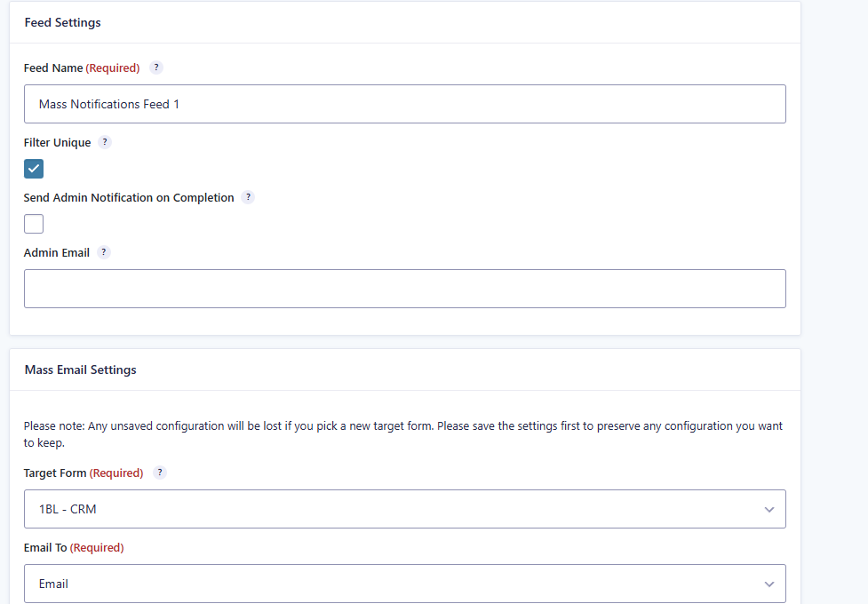Show help for Send Admin Notification on Completion
Viewport: 868px width, 604px height.
point(248,197)
